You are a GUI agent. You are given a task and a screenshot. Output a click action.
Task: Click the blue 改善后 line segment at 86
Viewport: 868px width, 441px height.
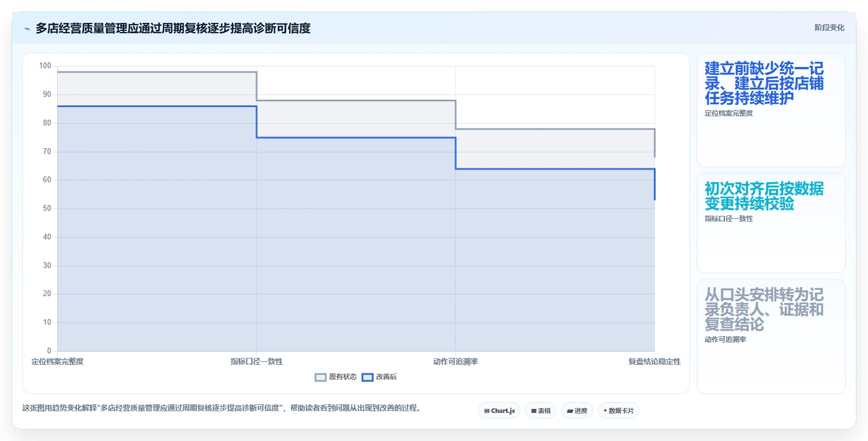coord(157,106)
